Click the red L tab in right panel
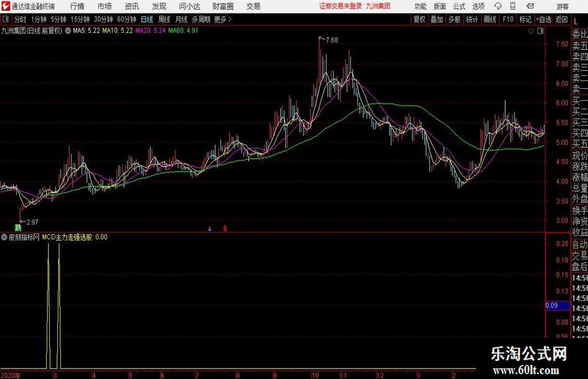Screen dimensions: 588x379 tap(576, 22)
